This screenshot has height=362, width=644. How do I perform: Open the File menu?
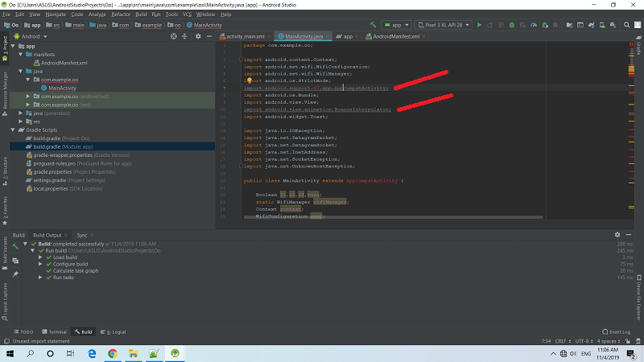coord(6,14)
